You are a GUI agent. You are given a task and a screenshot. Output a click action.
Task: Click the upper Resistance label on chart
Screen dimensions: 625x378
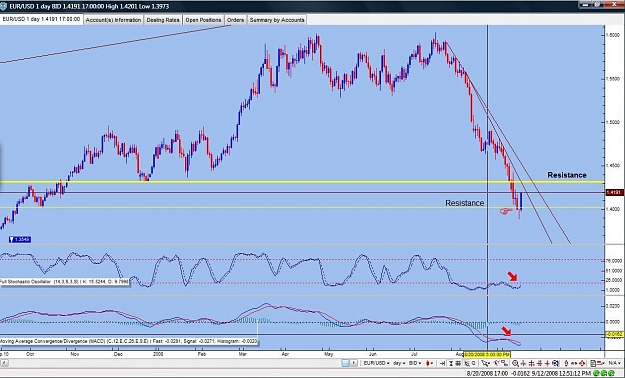[567, 175]
